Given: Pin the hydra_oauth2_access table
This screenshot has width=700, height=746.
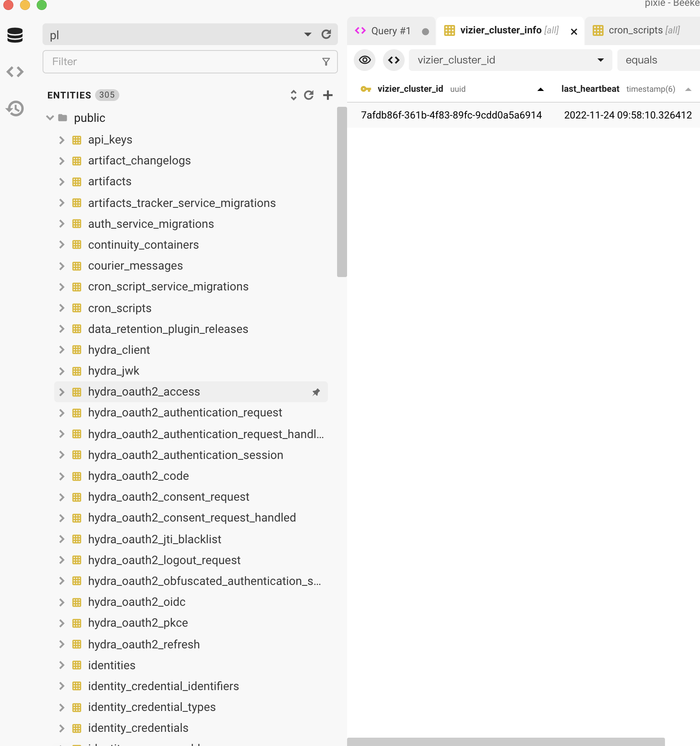Looking at the screenshot, I should pos(316,392).
